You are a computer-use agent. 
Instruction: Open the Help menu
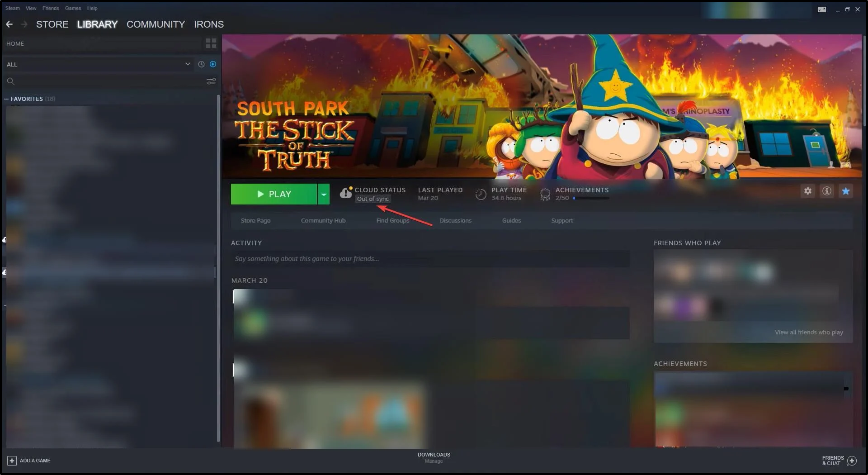92,8
